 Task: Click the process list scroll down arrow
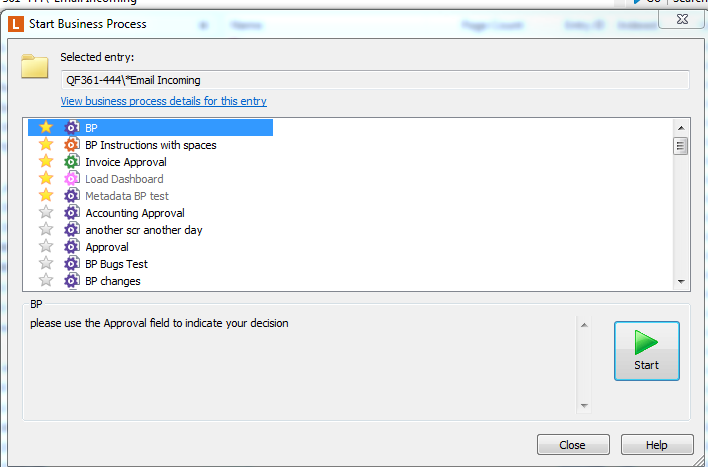[681, 282]
